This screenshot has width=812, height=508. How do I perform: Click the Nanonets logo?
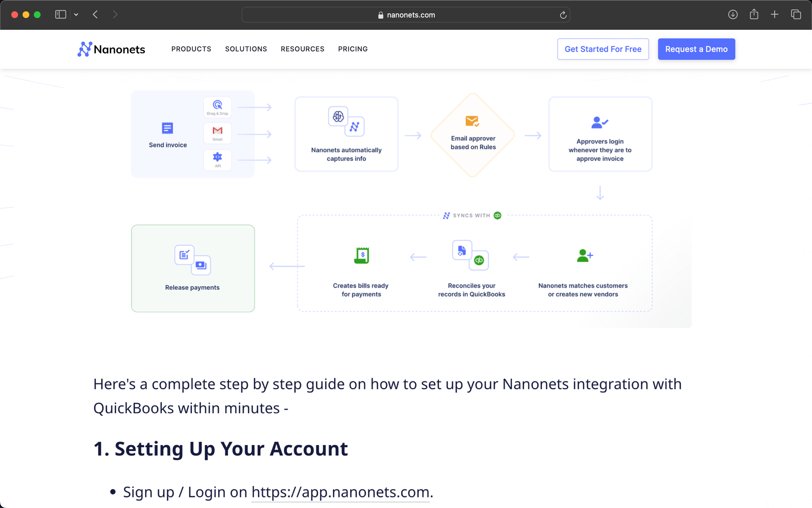pos(111,49)
